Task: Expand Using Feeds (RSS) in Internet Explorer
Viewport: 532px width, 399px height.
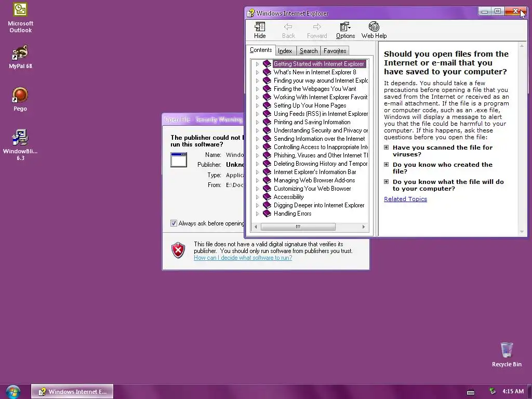Action: tap(257, 114)
